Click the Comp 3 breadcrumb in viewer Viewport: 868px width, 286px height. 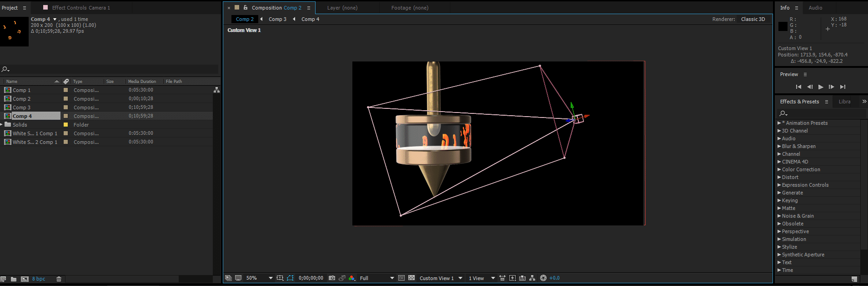click(277, 19)
